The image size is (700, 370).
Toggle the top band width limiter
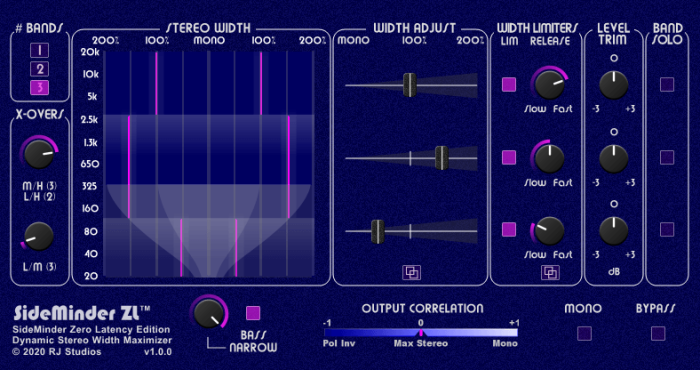click(x=509, y=84)
